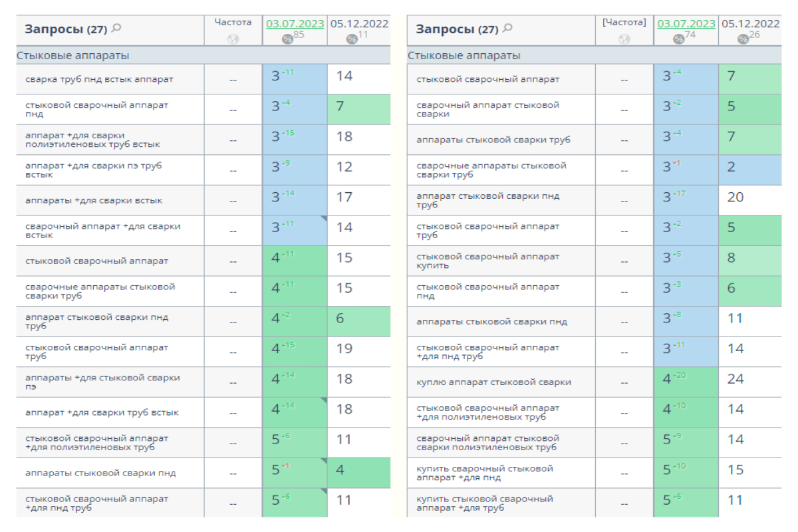Image resolution: width=798 pixels, height=532 pixels.
Task: Open the 03.07.2023 date link in left table
Action: coord(295,24)
